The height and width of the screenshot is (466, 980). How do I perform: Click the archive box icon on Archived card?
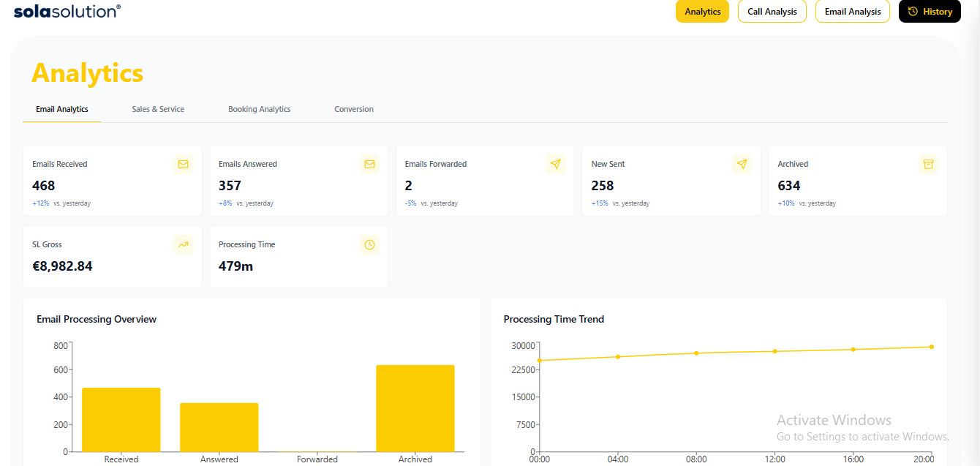(928, 165)
